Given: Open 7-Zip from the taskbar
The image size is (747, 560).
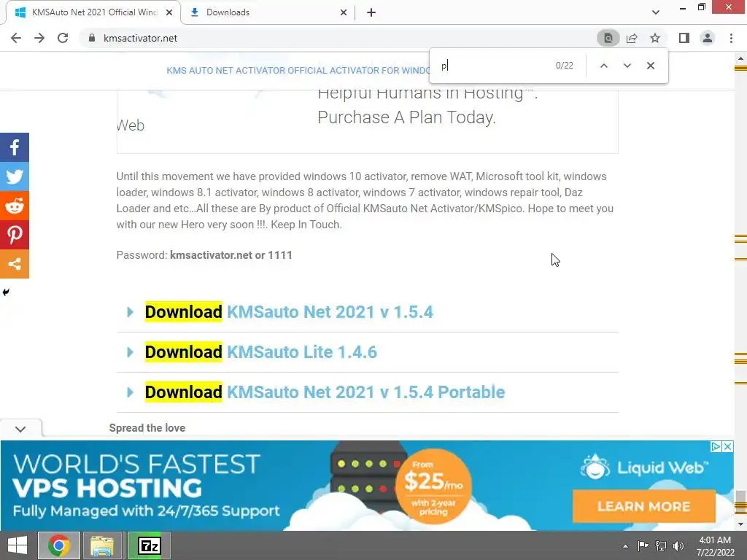Looking at the screenshot, I should pos(149,545).
